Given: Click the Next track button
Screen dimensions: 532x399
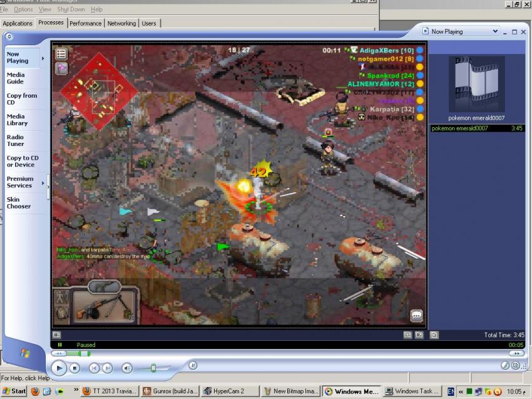Looking at the screenshot, I should [x=107, y=368].
